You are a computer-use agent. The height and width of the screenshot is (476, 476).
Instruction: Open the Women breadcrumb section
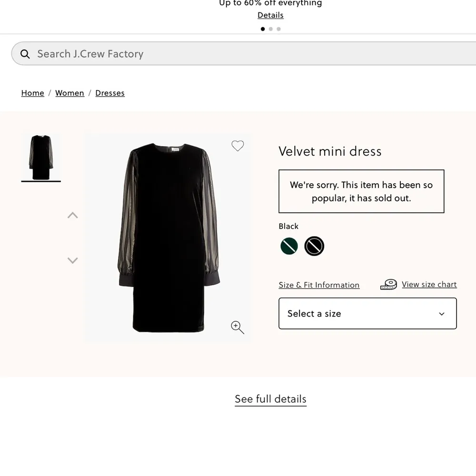point(69,93)
